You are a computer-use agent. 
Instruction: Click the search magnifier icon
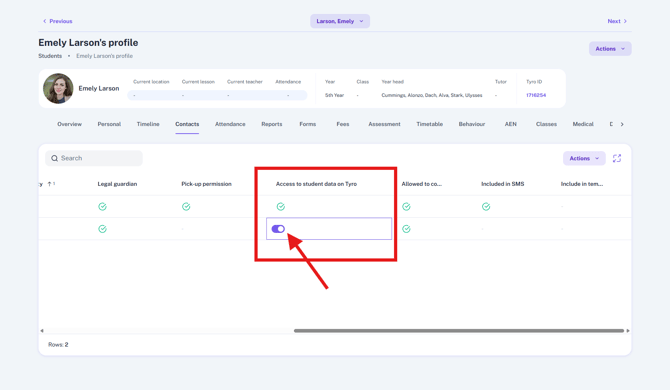55,158
